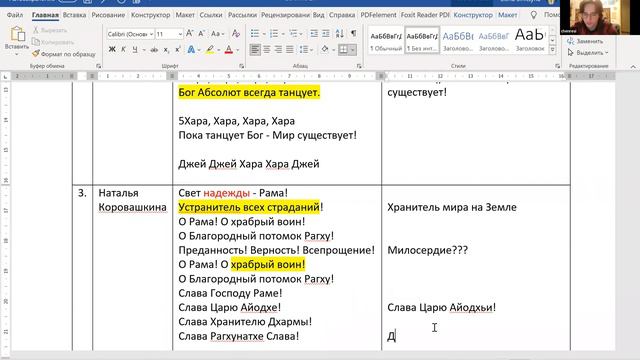Open the line spacing options icon
Viewport: 640px width, 360px height.
303,49
